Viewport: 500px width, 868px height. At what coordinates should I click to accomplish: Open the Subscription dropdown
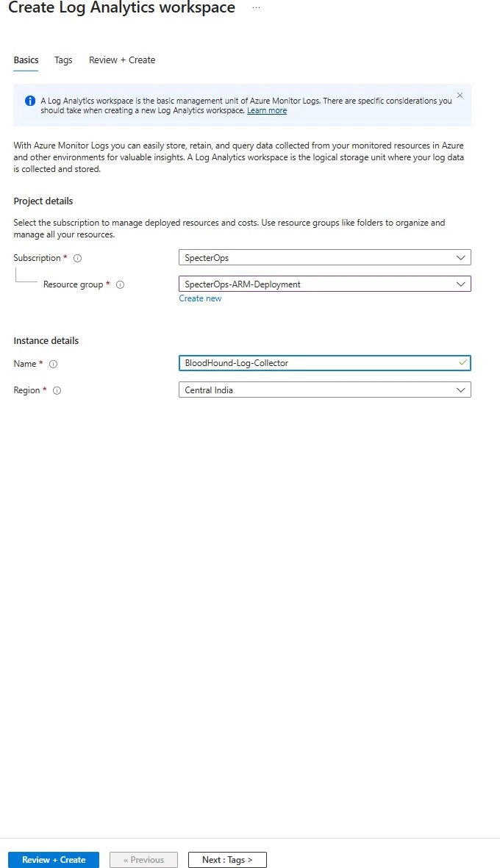[x=462, y=257]
